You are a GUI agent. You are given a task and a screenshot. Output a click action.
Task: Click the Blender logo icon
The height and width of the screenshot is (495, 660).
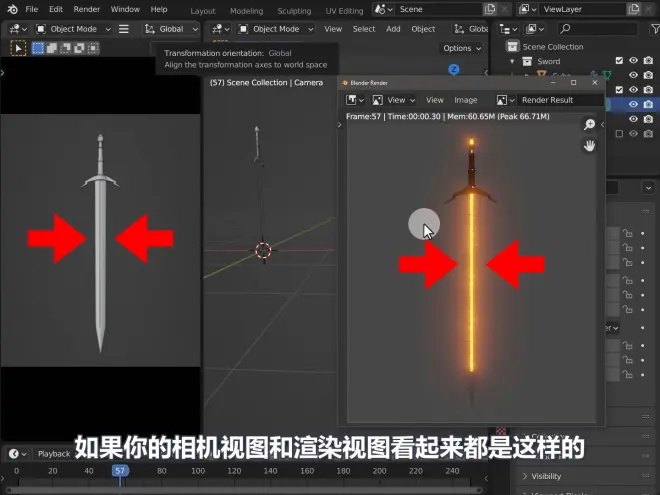13,9
